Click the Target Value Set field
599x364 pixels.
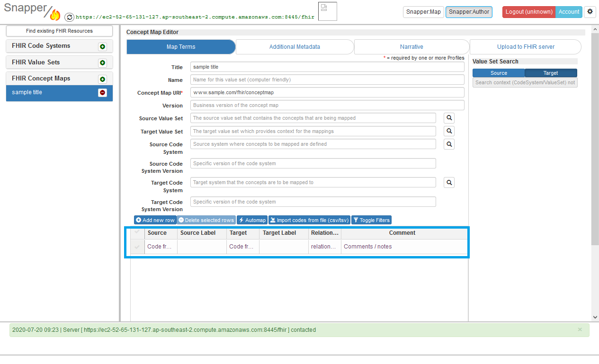[x=313, y=131]
